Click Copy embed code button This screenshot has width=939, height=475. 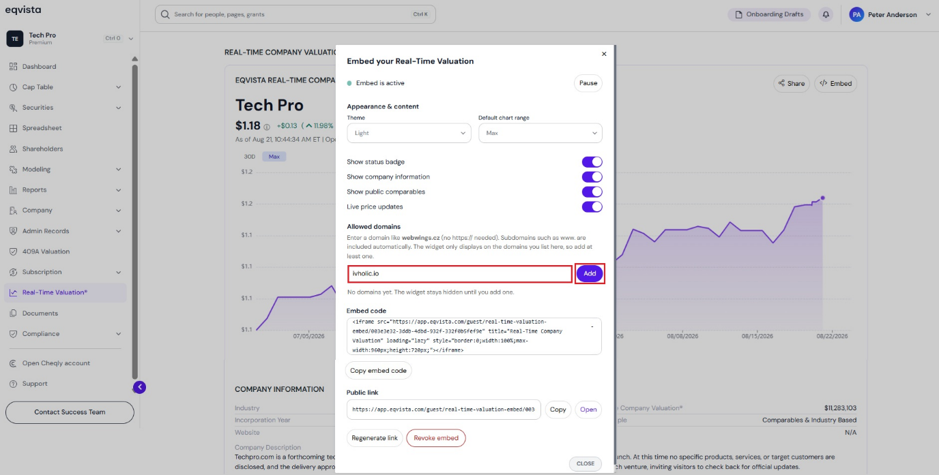378,371
